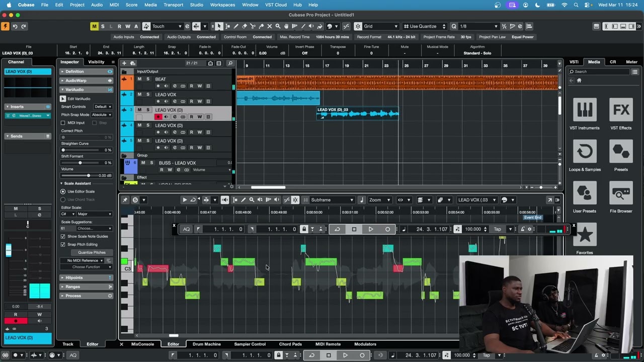Click the Tap tempo button
644x362 pixels.
click(497, 229)
